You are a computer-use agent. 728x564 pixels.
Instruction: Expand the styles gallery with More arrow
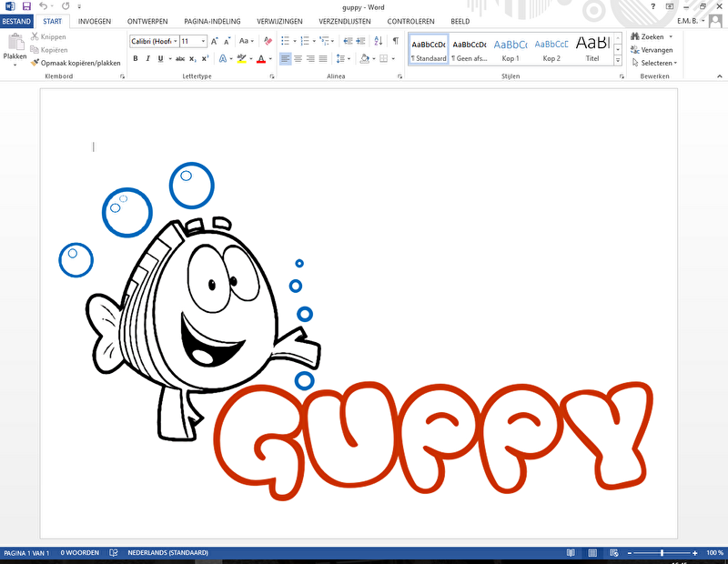[x=618, y=60]
